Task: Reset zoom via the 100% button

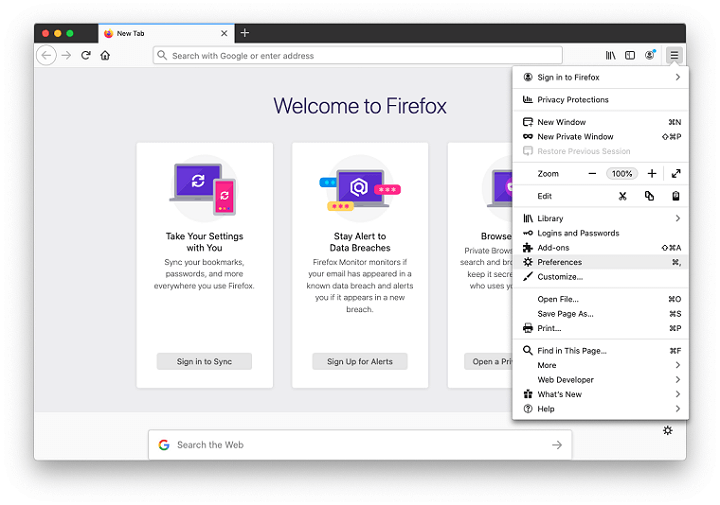Action: [x=622, y=174]
